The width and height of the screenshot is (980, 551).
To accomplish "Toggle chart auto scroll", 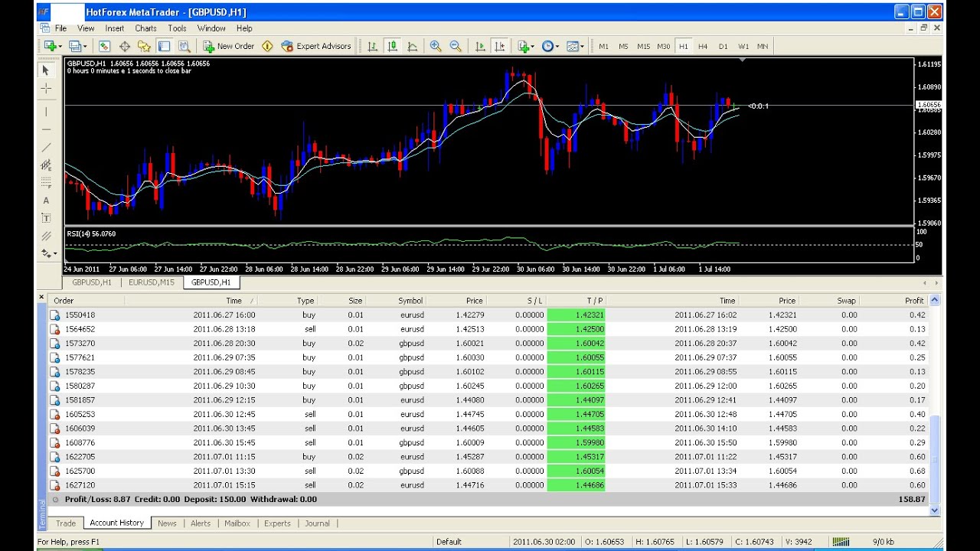I will click(480, 46).
